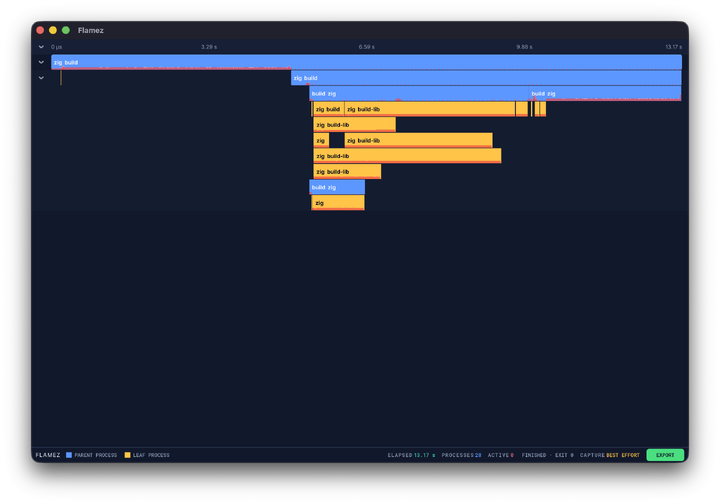Click the FLAMEZ label in the status bar
This screenshot has width=720, height=504.
point(48,455)
